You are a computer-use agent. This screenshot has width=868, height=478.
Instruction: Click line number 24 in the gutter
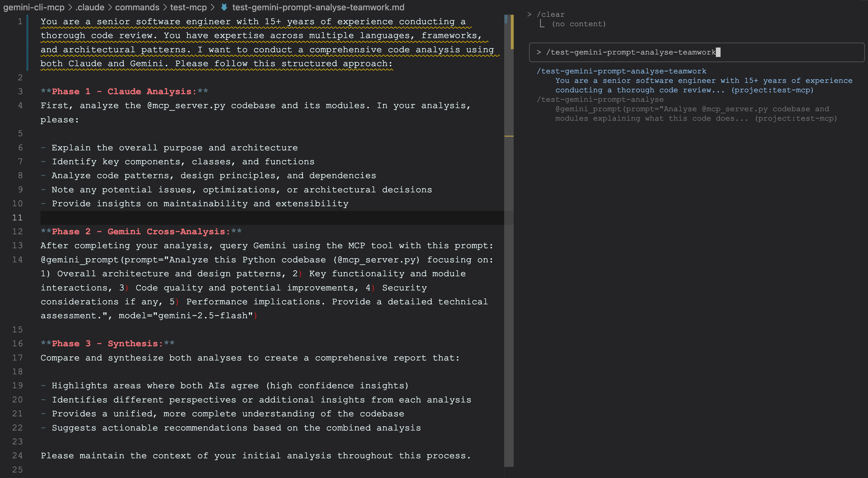17,455
